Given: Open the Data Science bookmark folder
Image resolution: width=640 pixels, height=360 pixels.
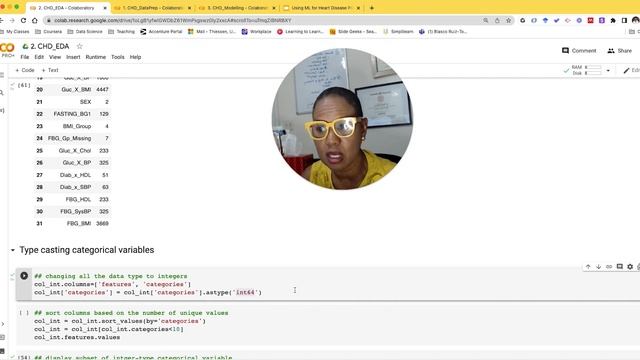Looking at the screenshot, I should 85,31.
